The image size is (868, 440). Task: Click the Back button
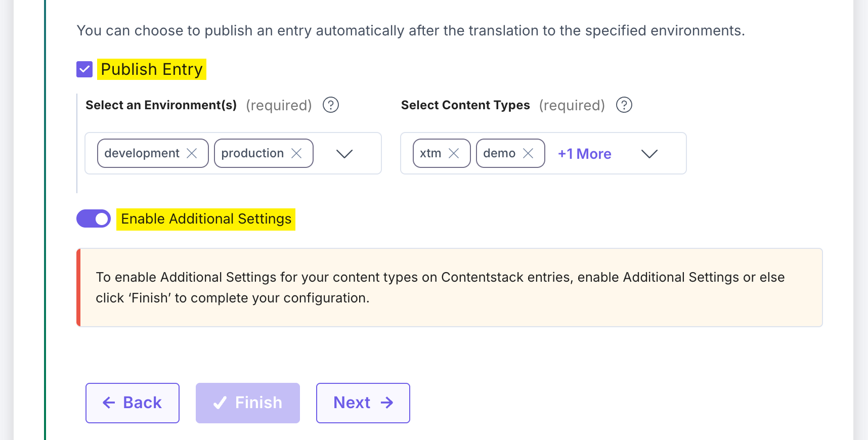(x=132, y=403)
